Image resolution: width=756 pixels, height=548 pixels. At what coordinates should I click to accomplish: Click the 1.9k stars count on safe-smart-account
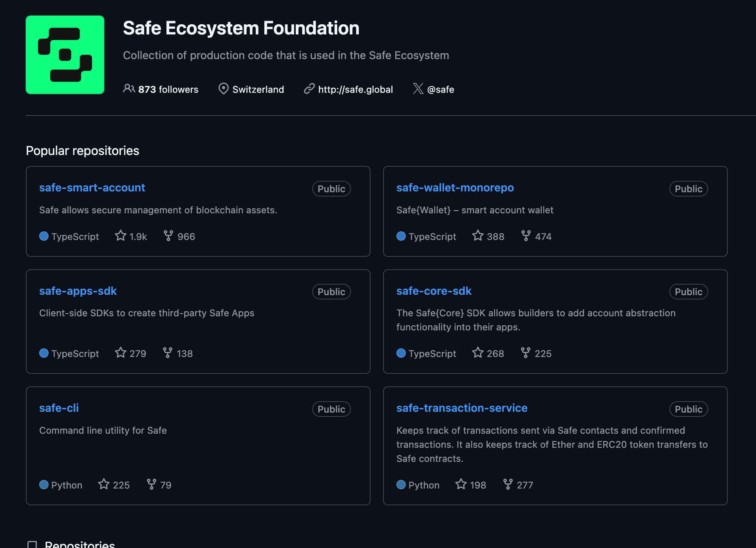(138, 236)
